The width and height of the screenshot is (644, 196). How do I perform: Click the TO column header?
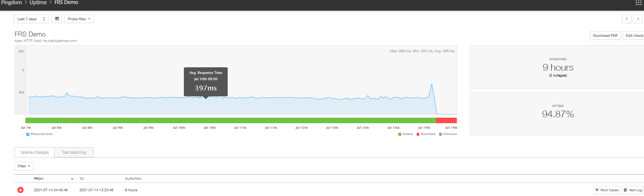pos(82,179)
